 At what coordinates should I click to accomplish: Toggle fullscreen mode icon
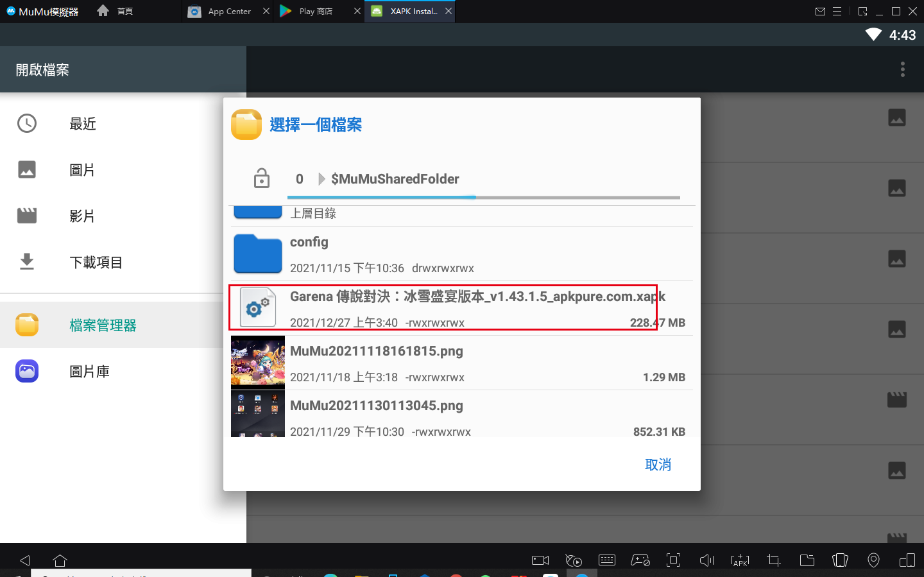click(x=673, y=560)
